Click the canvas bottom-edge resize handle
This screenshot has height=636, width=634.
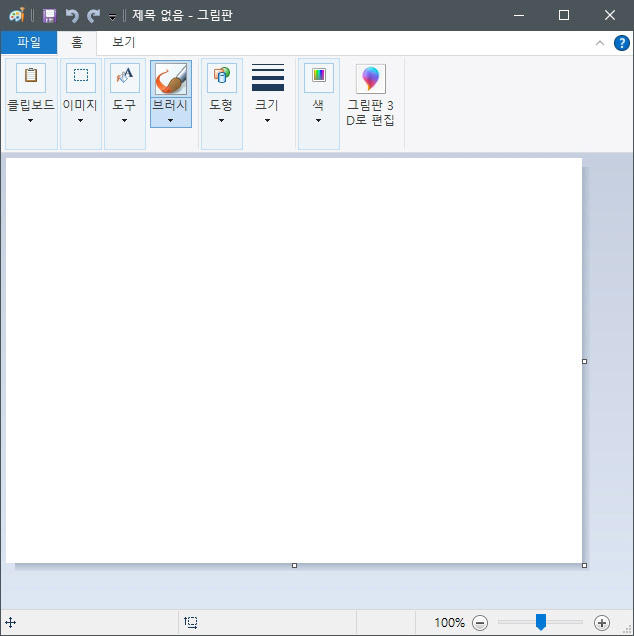294,565
